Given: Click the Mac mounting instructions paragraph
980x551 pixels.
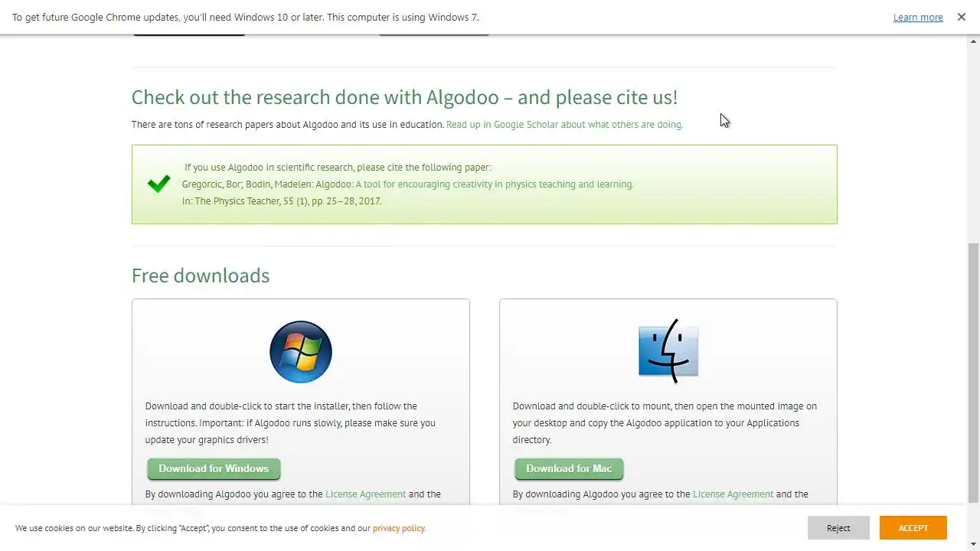Looking at the screenshot, I should [x=665, y=423].
